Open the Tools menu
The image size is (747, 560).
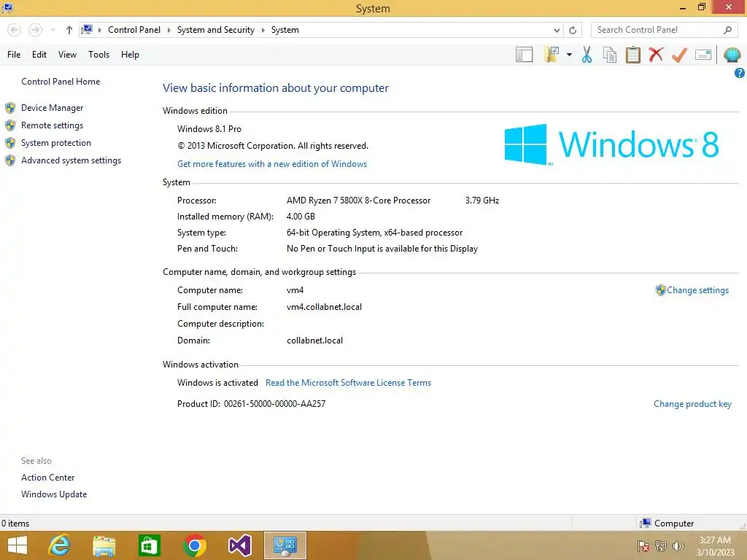pos(98,54)
